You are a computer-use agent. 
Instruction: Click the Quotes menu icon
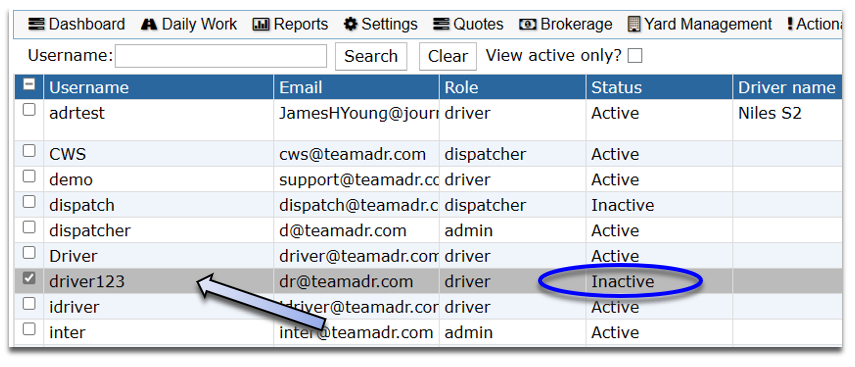442,25
